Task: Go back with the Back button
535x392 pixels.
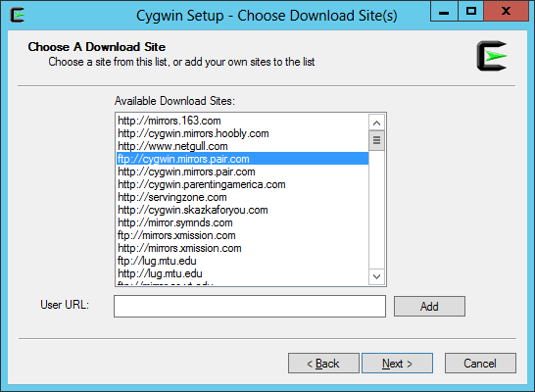Action: (323, 364)
